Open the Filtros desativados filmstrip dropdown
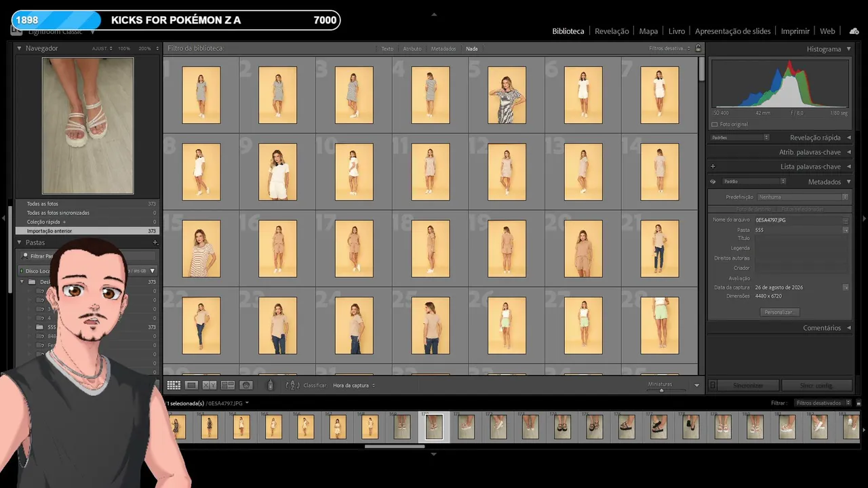 pyautogui.click(x=823, y=403)
